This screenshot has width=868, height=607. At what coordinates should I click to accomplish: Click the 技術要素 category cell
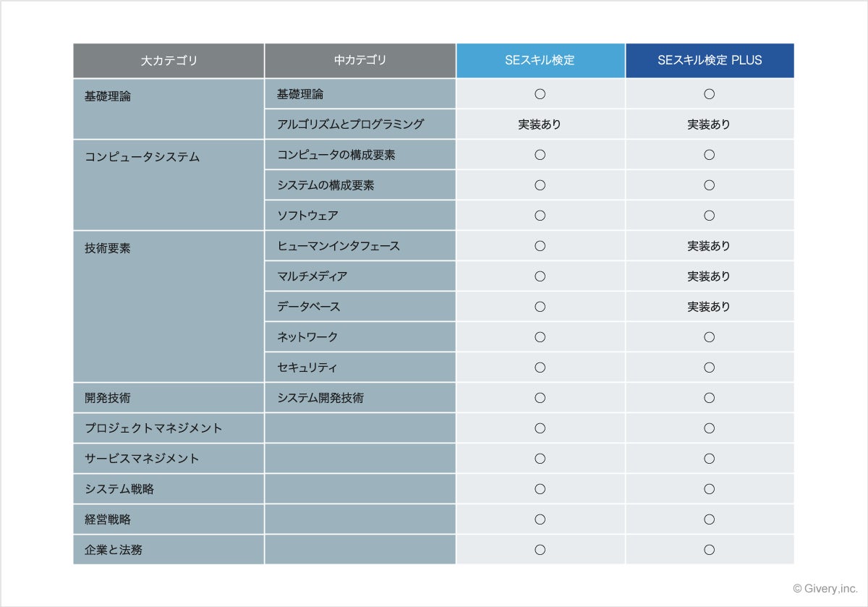[x=169, y=306]
